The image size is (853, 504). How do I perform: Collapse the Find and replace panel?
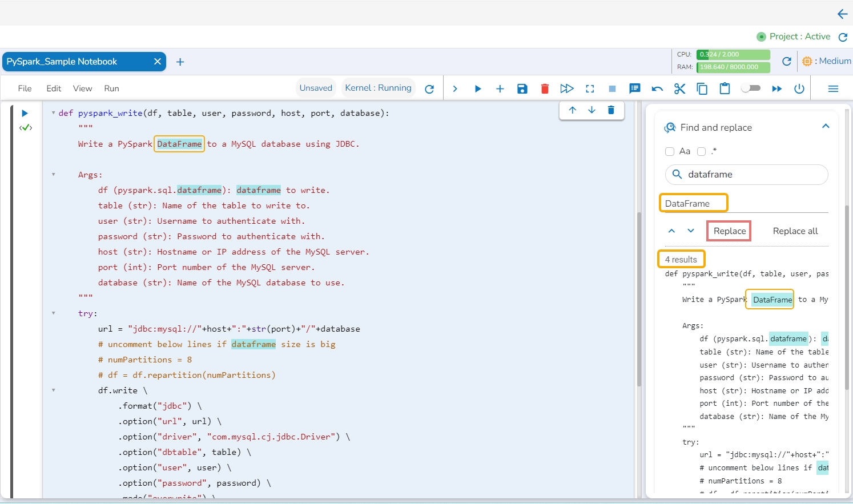tap(825, 126)
